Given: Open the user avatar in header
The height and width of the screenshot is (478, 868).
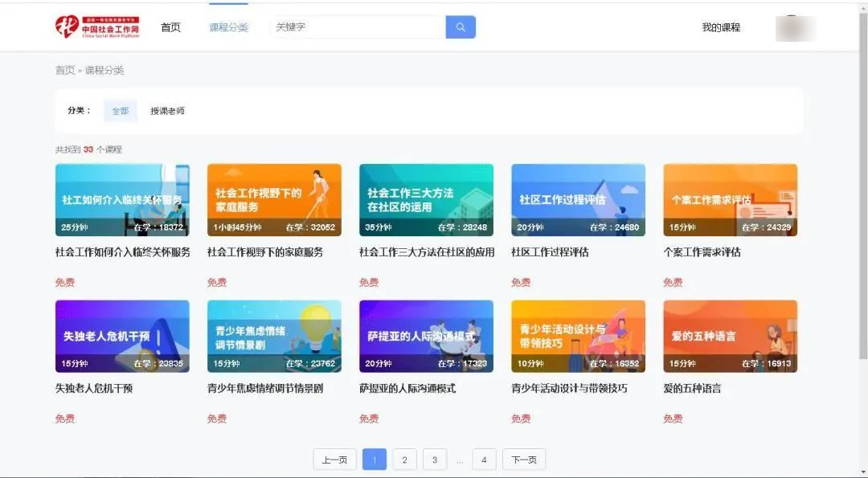Looking at the screenshot, I should (795, 28).
